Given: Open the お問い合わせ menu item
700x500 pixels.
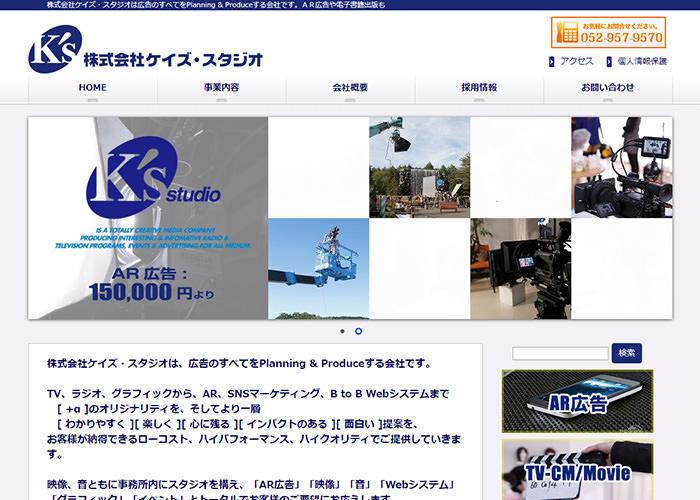Looking at the screenshot, I should (608, 89).
